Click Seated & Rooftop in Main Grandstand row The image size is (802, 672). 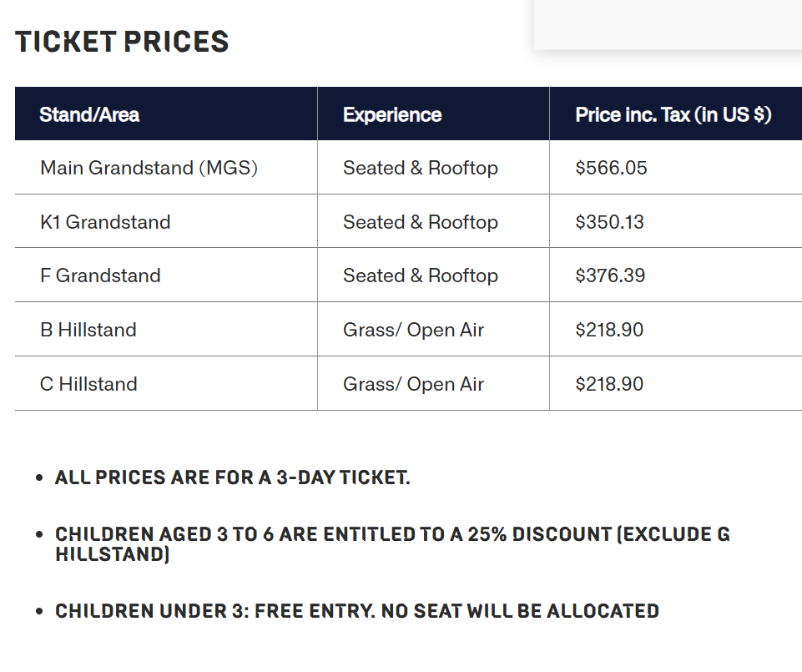(421, 168)
